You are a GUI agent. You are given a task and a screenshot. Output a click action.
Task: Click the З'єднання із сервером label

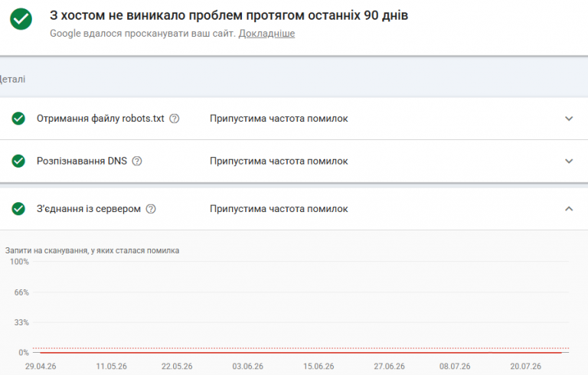89,209
